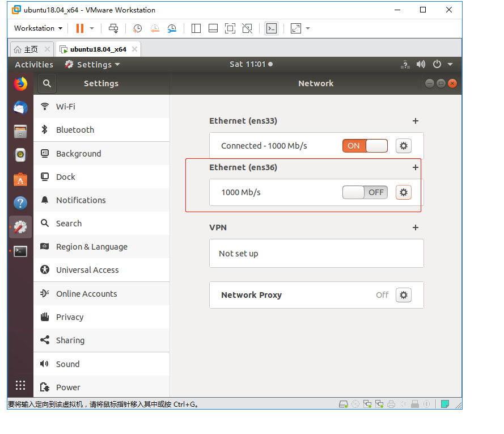
Task: Add a new VPN connection with the plus button
Action: pos(416,227)
